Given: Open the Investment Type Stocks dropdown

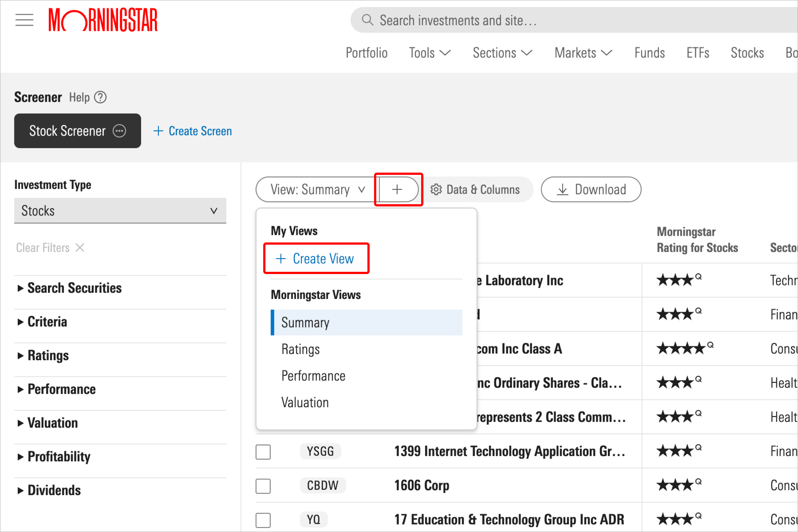Looking at the screenshot, I should [120, 211].
